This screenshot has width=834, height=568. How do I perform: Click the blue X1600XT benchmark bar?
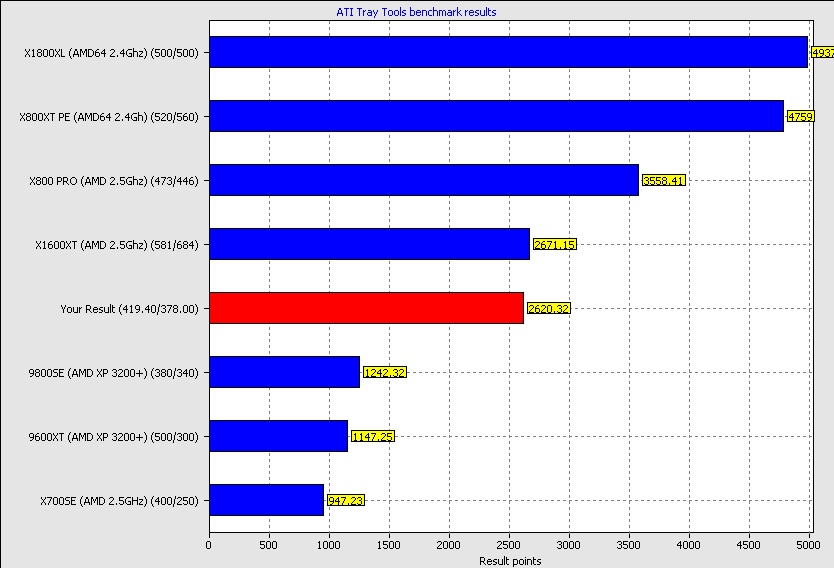pyautogui.click(x=370, y=244)
